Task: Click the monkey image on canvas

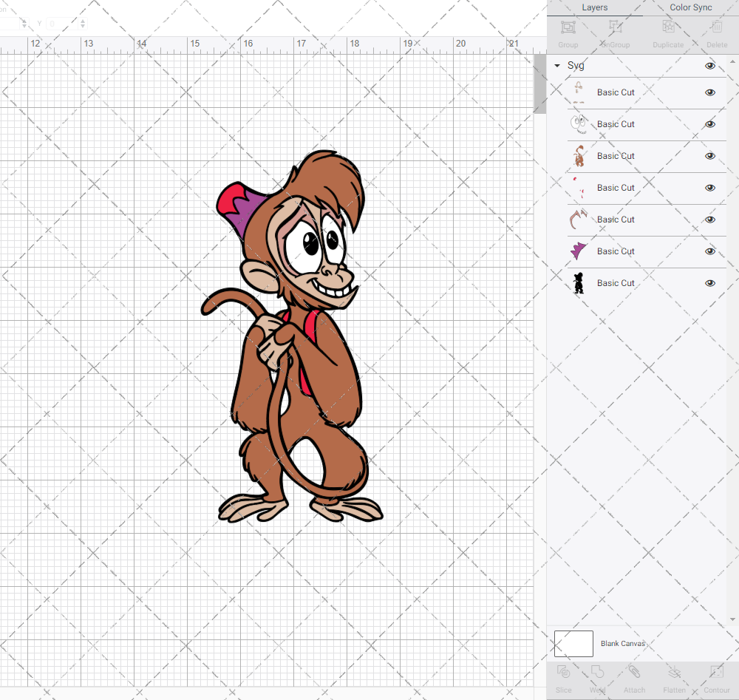Action: pos(292,336)
